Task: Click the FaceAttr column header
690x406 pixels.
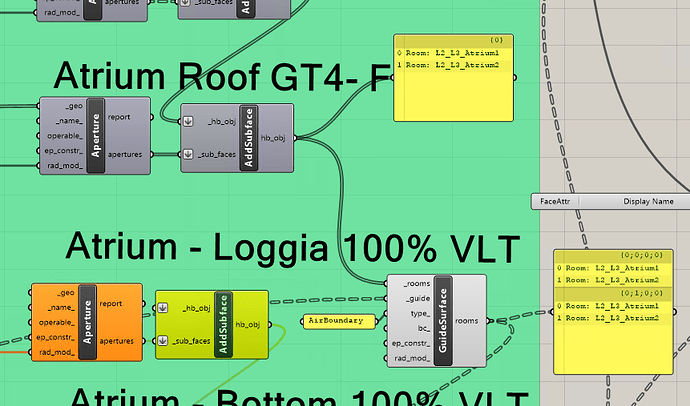Action: (x=555, y=201)
